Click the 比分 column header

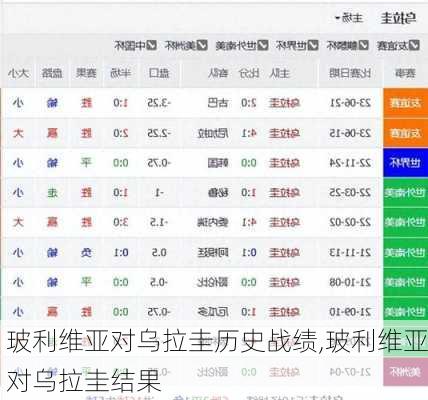(x=249, y=73)
